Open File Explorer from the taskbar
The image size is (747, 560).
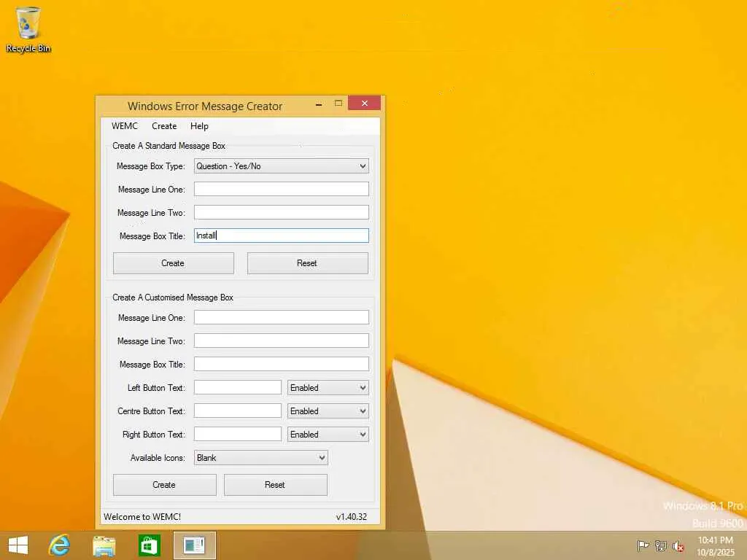(x=104, y=545)
